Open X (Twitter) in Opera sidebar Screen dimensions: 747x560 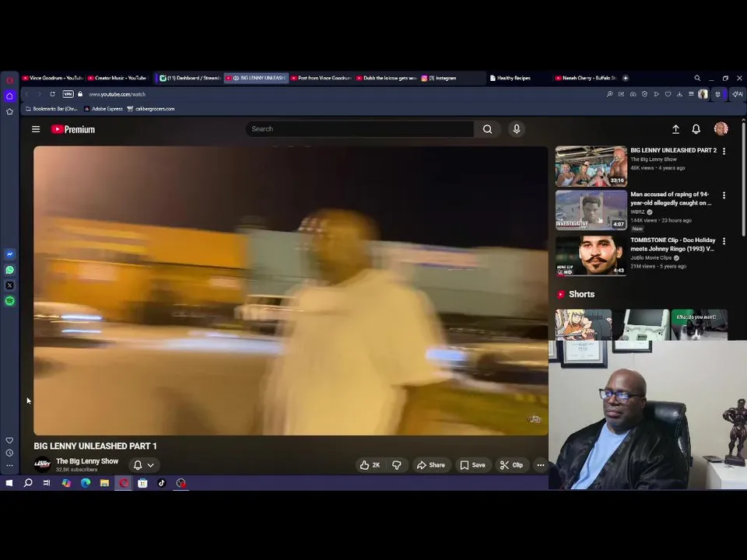[9, 285]
